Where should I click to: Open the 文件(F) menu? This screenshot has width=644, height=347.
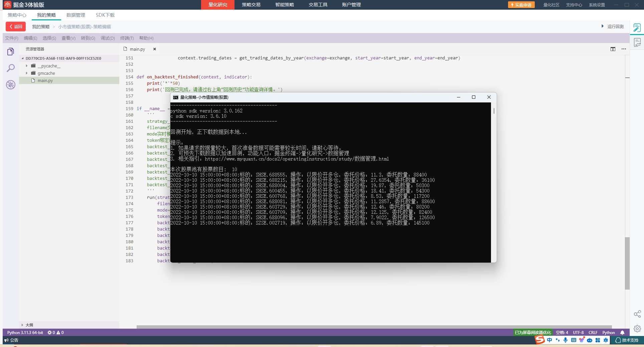[12, 38]
